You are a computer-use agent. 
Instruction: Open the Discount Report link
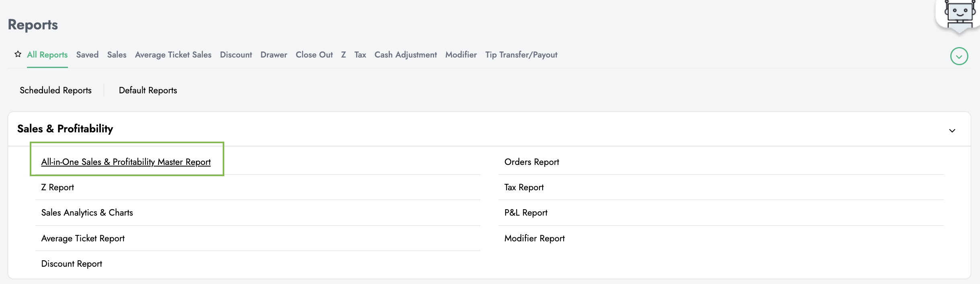pos(72,264)
